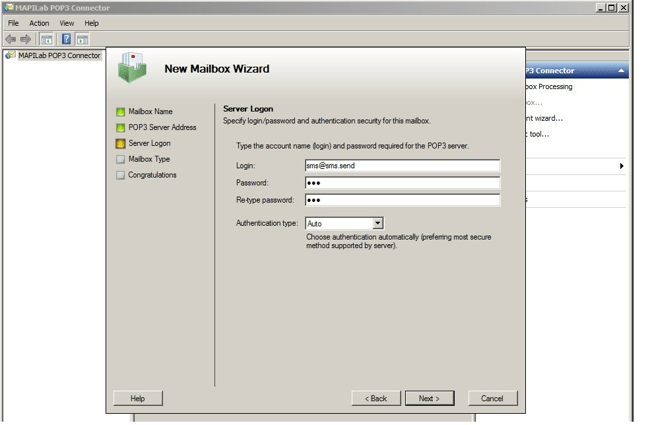Click the Mailbox Type step indicator icon
This screenshot has height=425, width=650.
click(x=121, y=159)
